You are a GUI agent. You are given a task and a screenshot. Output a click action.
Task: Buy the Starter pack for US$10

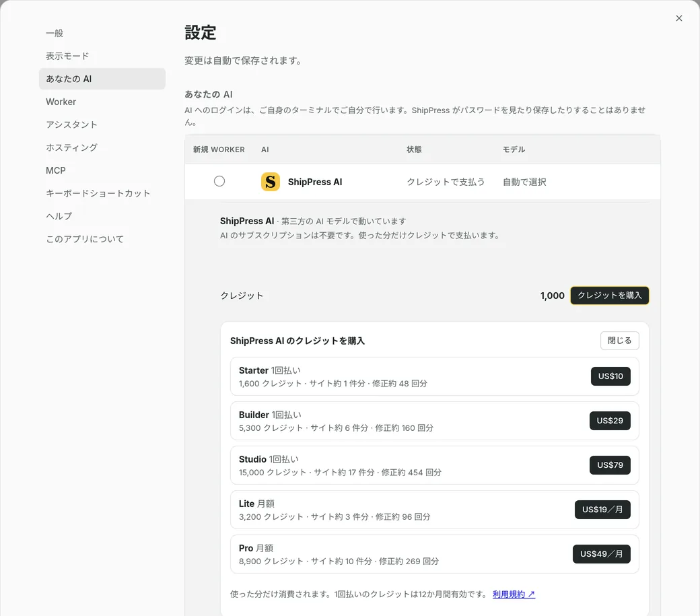[610, 376]
